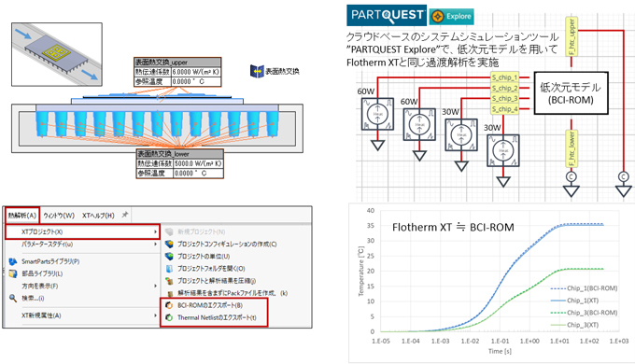Click the pin icon beside XTヘルプ
The image size is (635, 364).
[125, 215]
